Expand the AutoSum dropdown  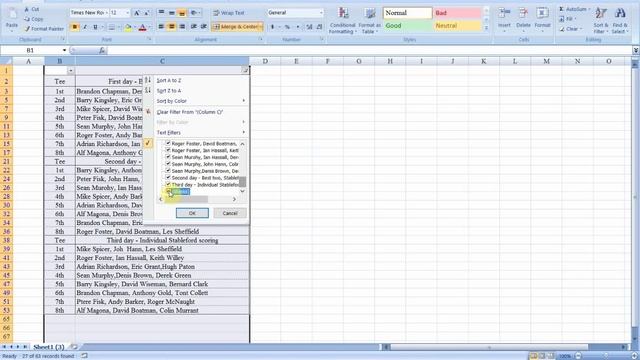(x=589, y=9)
